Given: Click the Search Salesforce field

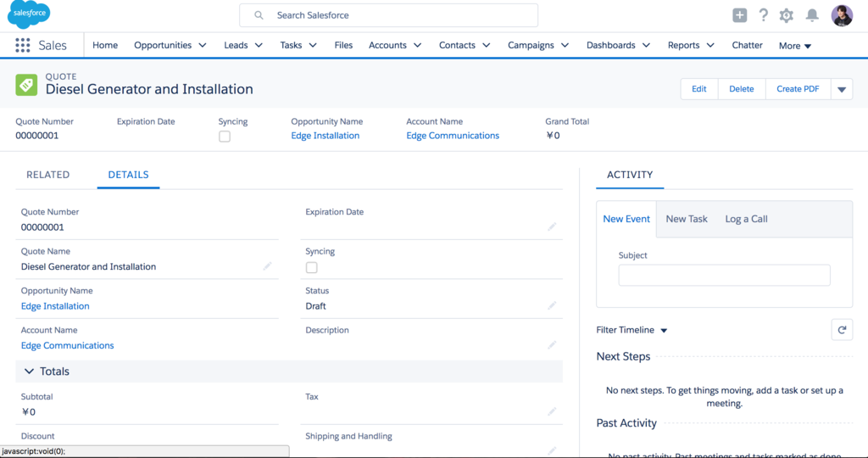Looking at the screenshot, I should click(388, 15).
